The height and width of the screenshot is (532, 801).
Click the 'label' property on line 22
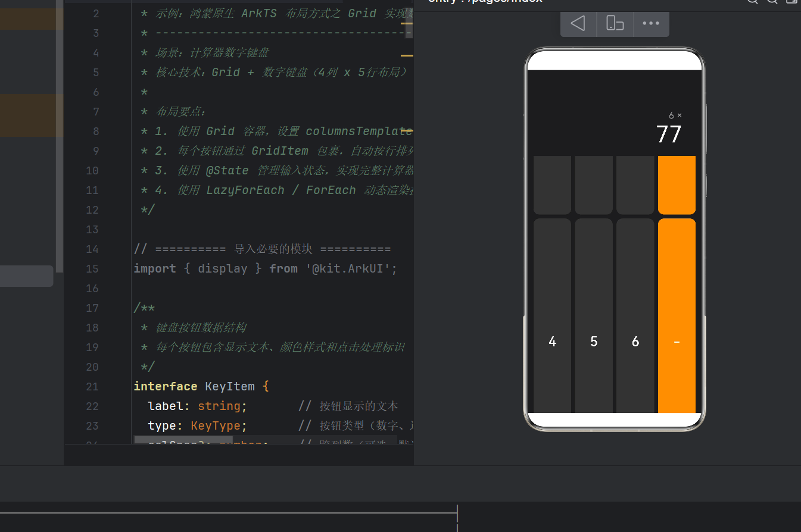coord(166,406)
